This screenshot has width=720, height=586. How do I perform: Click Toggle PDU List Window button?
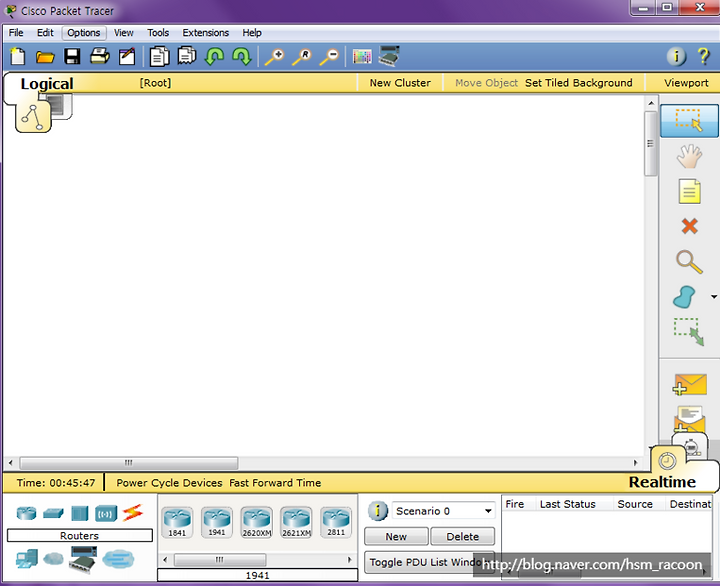[429, 562]
